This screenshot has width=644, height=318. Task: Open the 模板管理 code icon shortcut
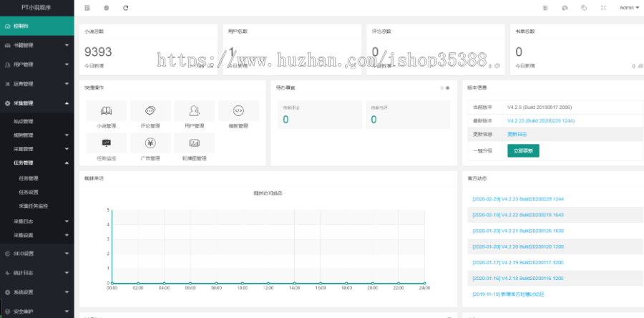point(239,110)
